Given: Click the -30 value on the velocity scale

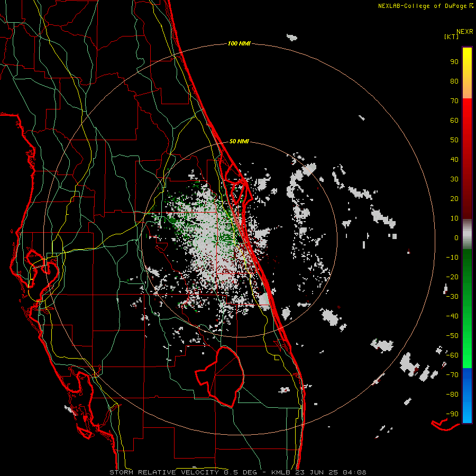Looking at the screenshot, I should click(452, 297).
